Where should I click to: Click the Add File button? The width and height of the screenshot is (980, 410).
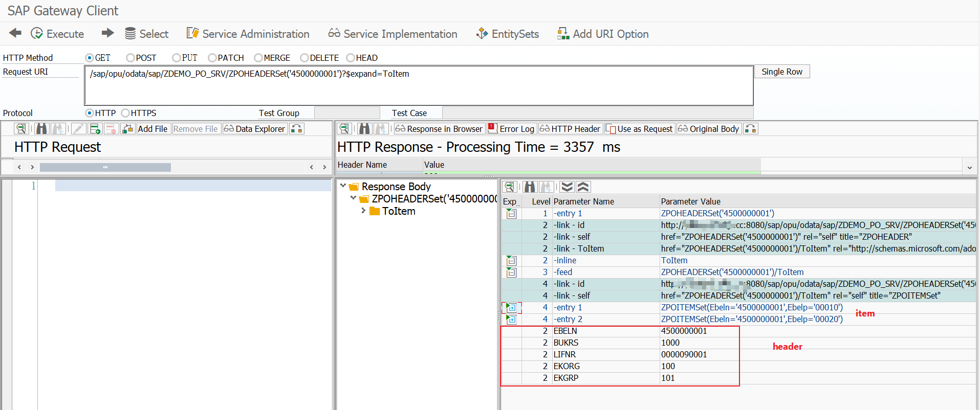(153, 129)
